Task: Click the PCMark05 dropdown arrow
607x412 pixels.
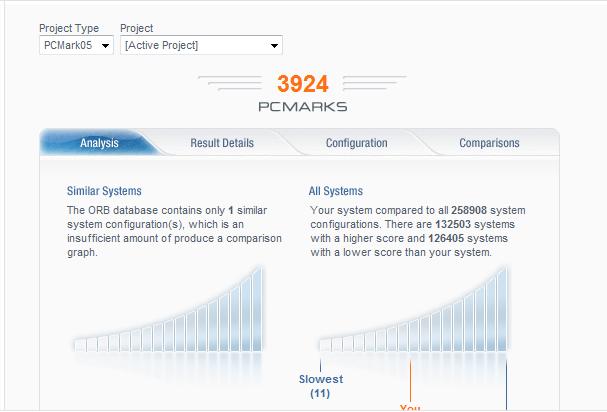Action: point(105,46)
